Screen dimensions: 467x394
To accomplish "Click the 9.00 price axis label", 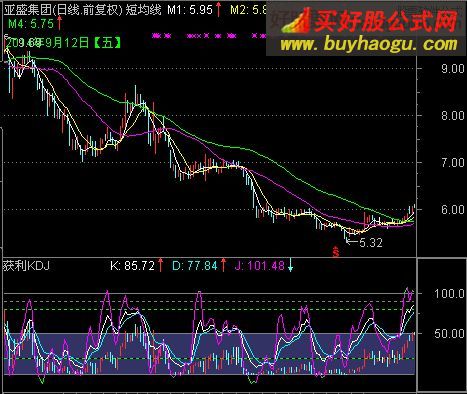I will (x=453, y=69).
